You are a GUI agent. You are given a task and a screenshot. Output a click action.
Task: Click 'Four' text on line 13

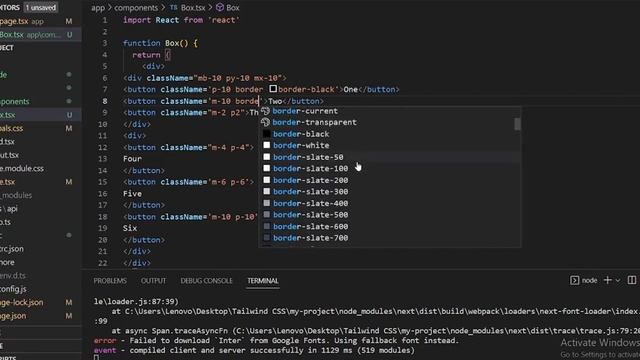point(132,159)
